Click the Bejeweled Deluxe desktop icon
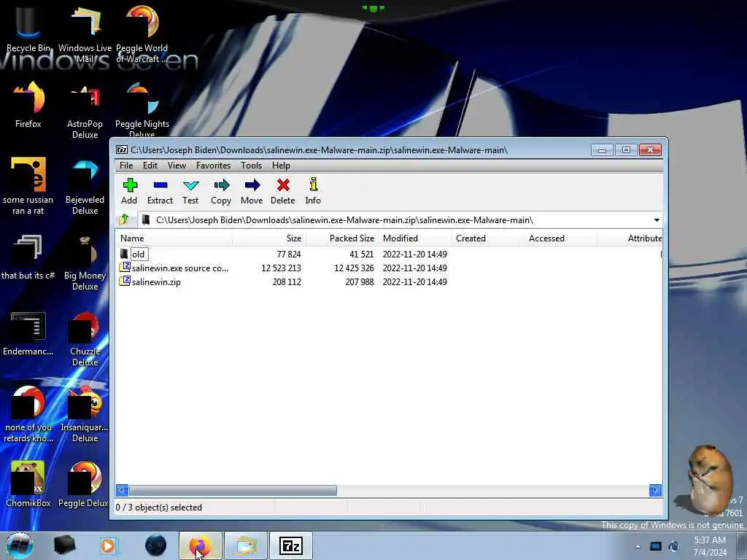Screen dimensions: 747x560 tap(85, 187)
